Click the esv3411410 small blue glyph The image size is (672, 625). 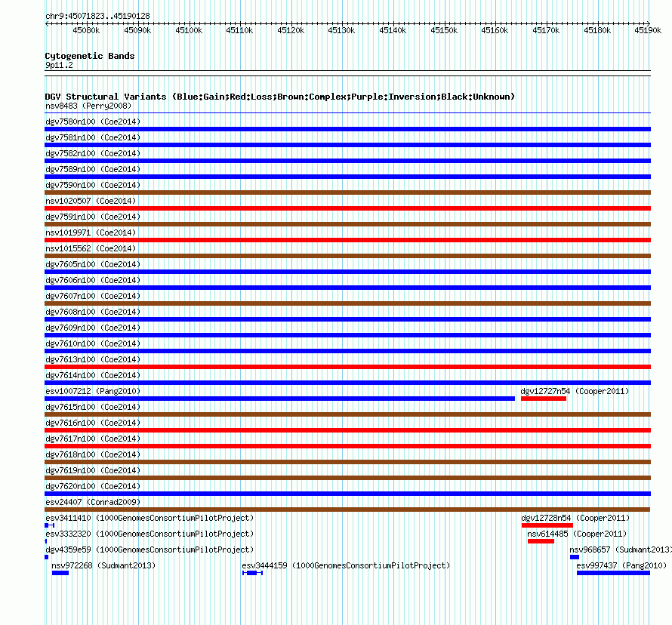(x=49, y=525)
